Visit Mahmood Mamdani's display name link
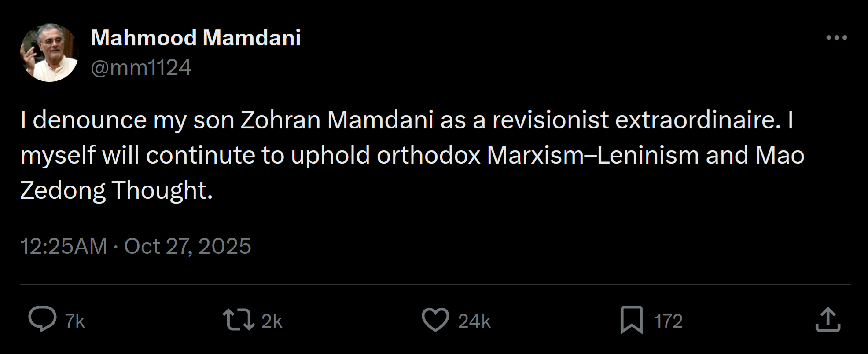This screenshot has height=354, width=868. [196, 38]
